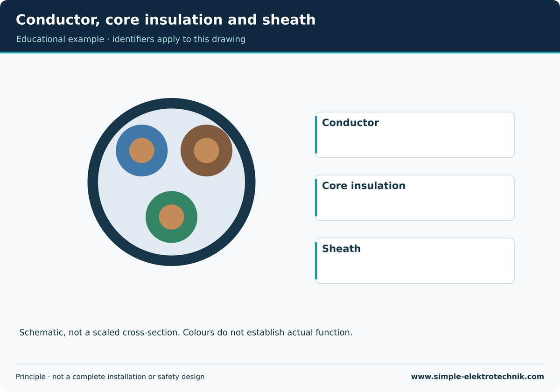Click the copper conductor inside blue core
The width and height of the screenshot is (560, 392).
[142, 150]
